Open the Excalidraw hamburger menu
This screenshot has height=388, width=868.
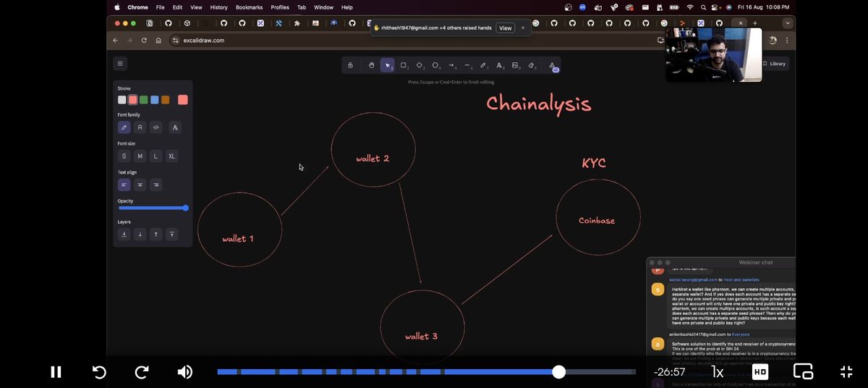[120, 64]
